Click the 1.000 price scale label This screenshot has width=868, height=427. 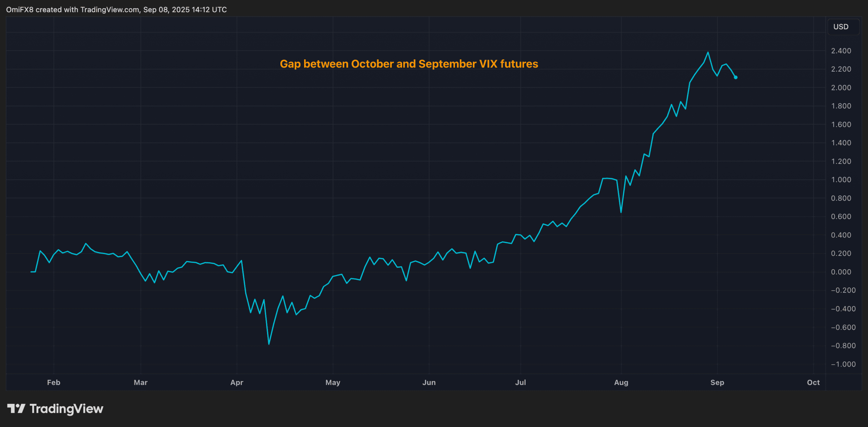[x=841, y=180]
